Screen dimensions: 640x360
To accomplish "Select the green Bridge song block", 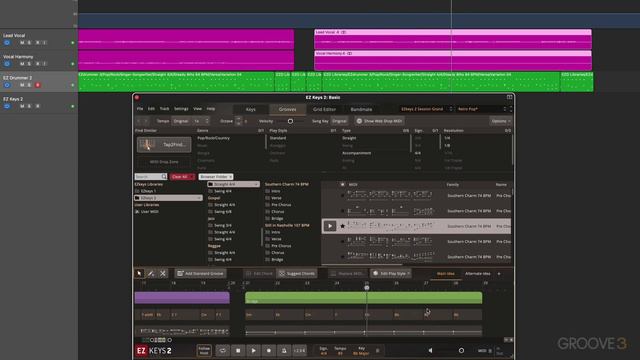I will (x=363, y=298).
